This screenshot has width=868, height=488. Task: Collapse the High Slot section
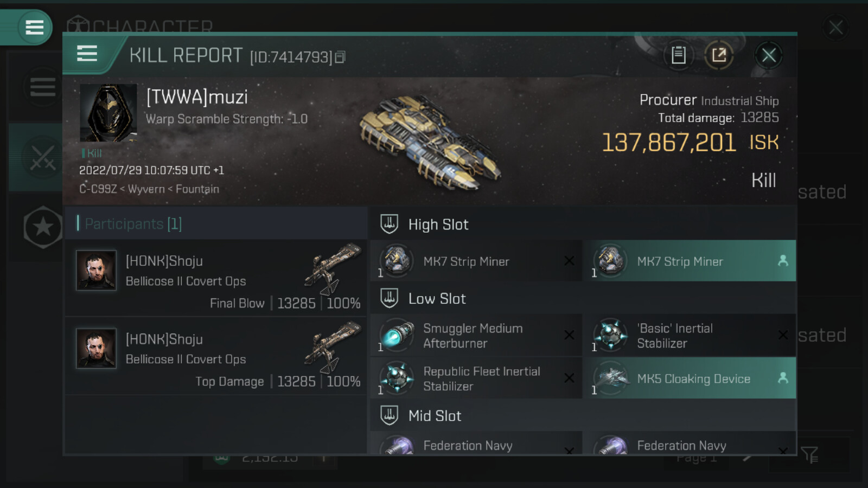pos(438,224)
